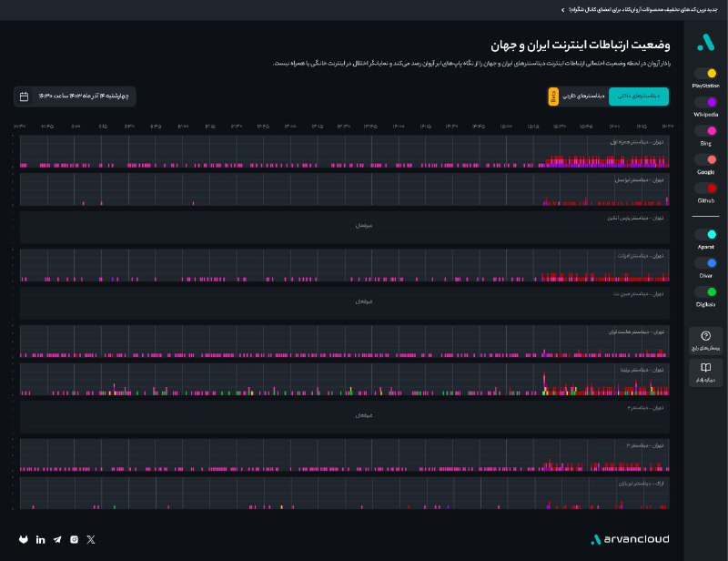
Task: Open the Telegram icon in footer
Action: [x=57, y=540]
